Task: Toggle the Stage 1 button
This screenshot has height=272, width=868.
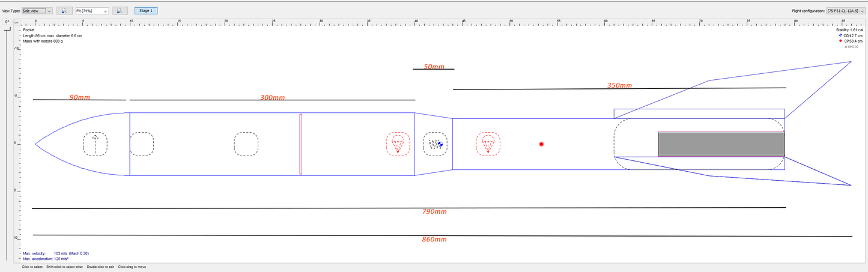Action: 146,11
